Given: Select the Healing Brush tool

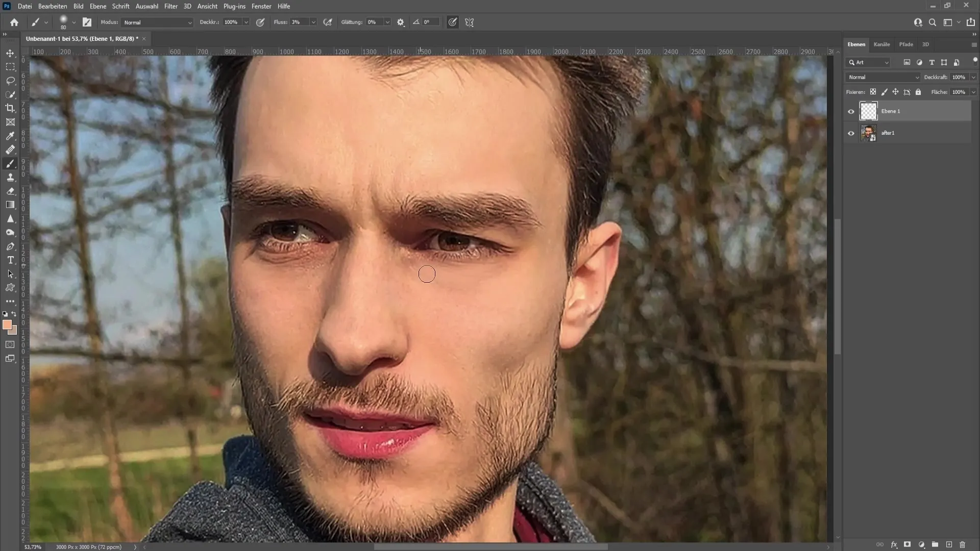Looking at the screenshot, I should pos(10,149).
